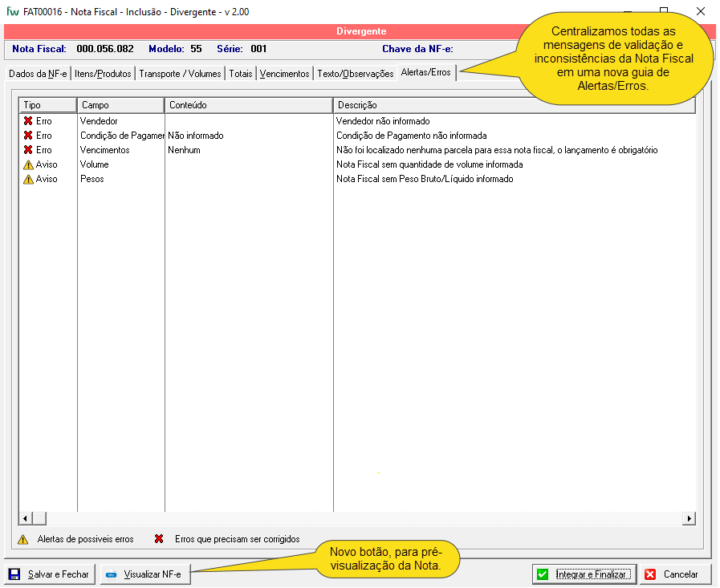Open the Transporte / Volumes tab
This screenshot has height=588, width=720.
point(180,74)
